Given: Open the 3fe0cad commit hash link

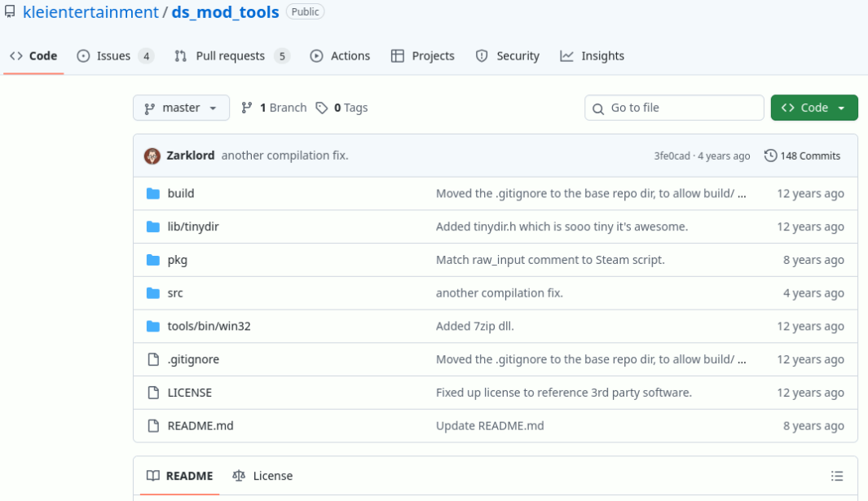Looking at the screenshot, I should [x=672, y=156].
